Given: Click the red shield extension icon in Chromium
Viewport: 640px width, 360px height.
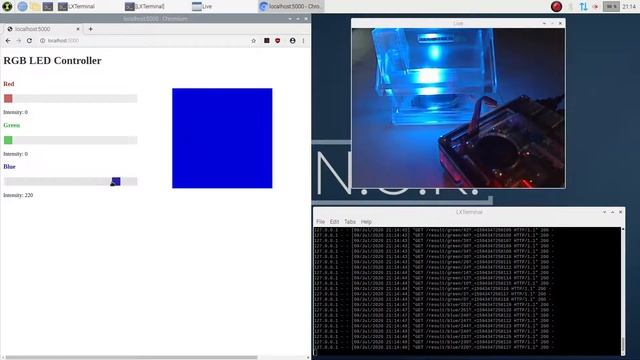Looking at the screenshot, I should (x=278, y=40).
